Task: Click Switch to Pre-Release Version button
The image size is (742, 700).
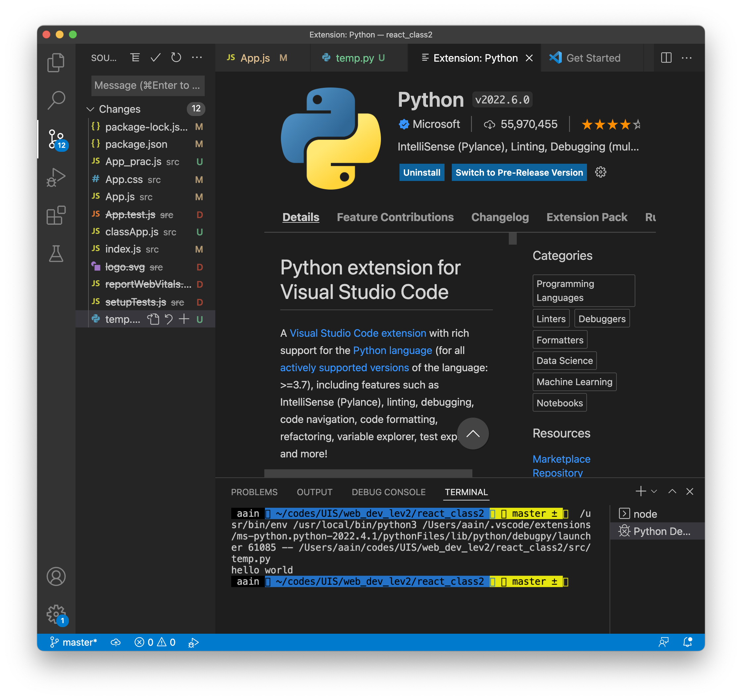Action: pos(519,172)
